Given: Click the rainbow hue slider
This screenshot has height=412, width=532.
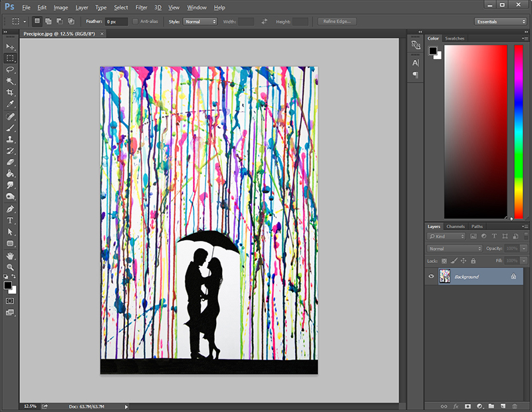Looking at the screenshot, I should click(519, 131).
